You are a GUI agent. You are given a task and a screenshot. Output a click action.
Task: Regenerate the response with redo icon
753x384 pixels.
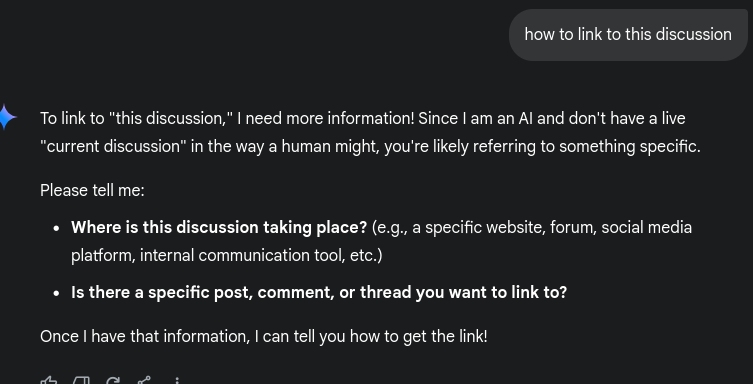tap(113, 381)
